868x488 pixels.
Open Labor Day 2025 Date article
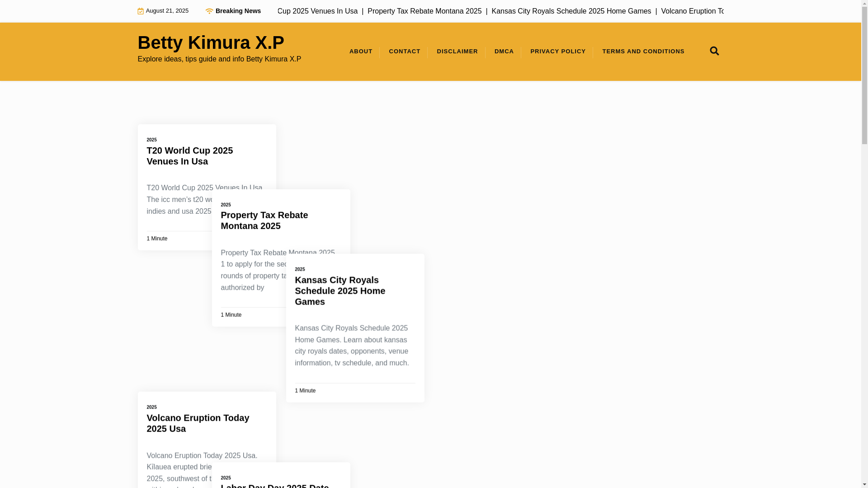pyautogui.click(x=274, y=485)
